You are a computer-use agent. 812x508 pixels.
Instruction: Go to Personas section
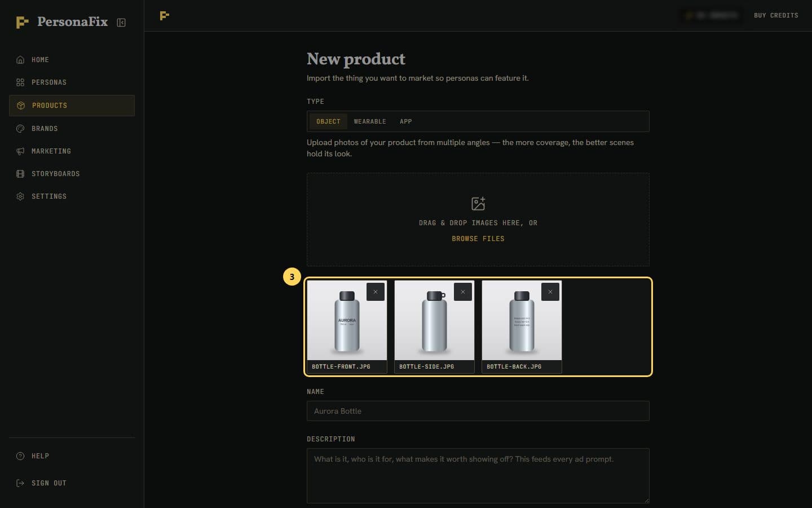click(x=72, y=82)
